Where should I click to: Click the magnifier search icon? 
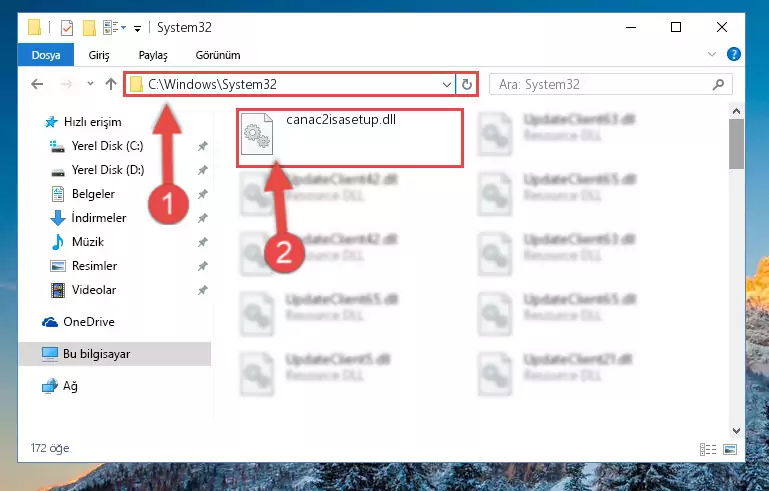(718, 84)
